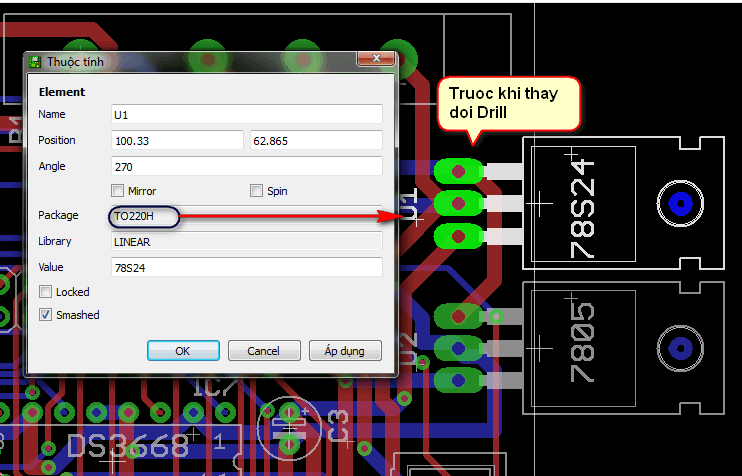The height and width of the screenshot is (476, 742).
Task: Select the 7805 component label
Action: point(583,343)
